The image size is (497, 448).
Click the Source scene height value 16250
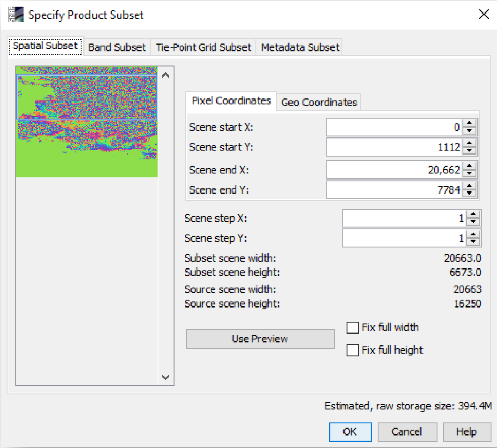click(x=467, y=303)
